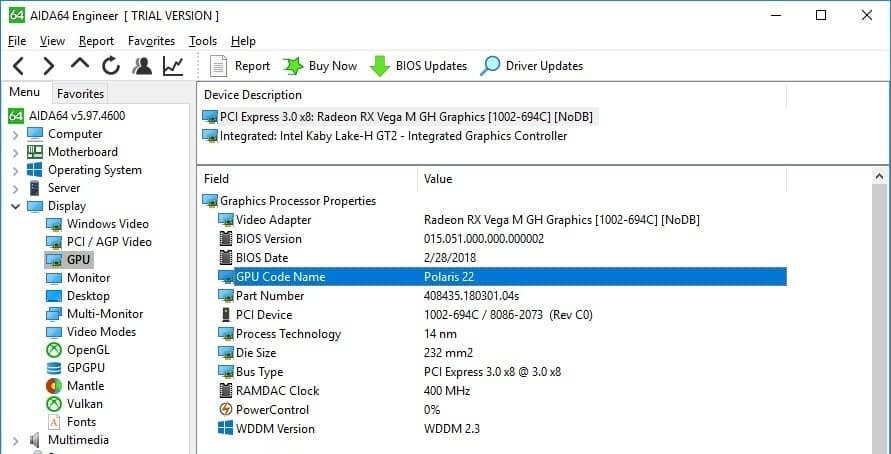
Task: Select the Process Technology row
Action: 493,334
